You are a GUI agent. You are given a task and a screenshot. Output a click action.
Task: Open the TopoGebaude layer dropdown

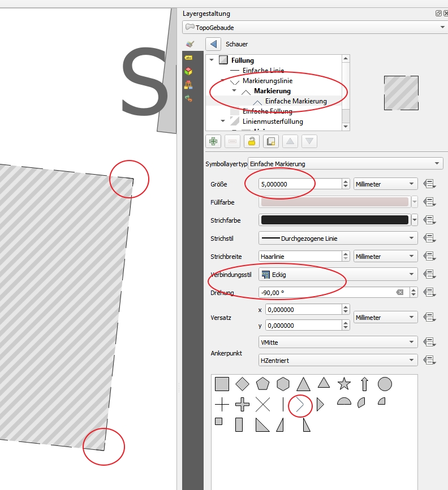tap(315, 27)
